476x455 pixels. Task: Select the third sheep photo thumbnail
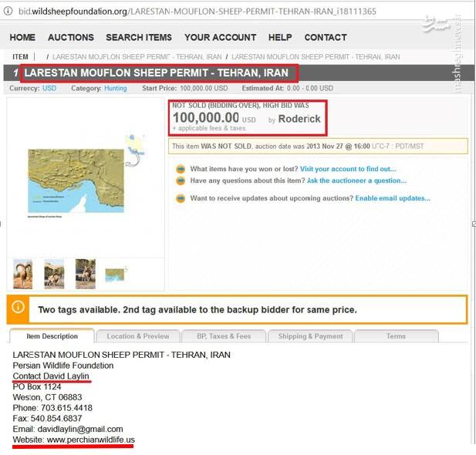point(86,274)
